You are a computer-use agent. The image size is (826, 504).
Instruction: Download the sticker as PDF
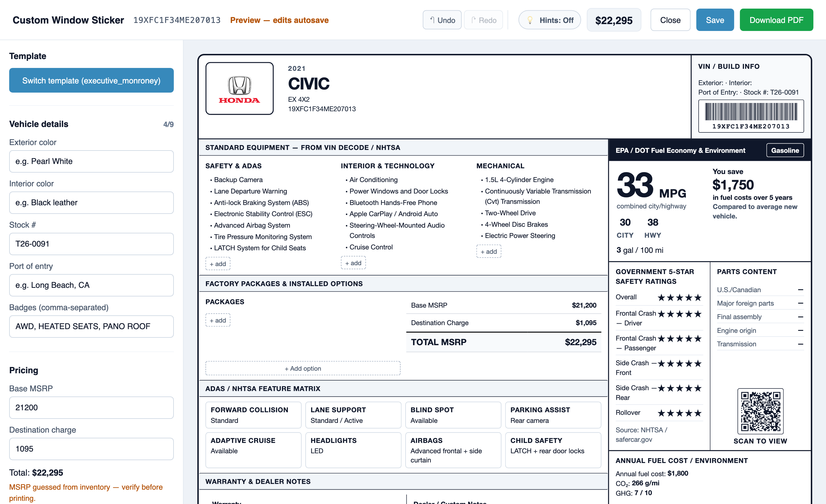pyautogui.click(x=776, y=20)
